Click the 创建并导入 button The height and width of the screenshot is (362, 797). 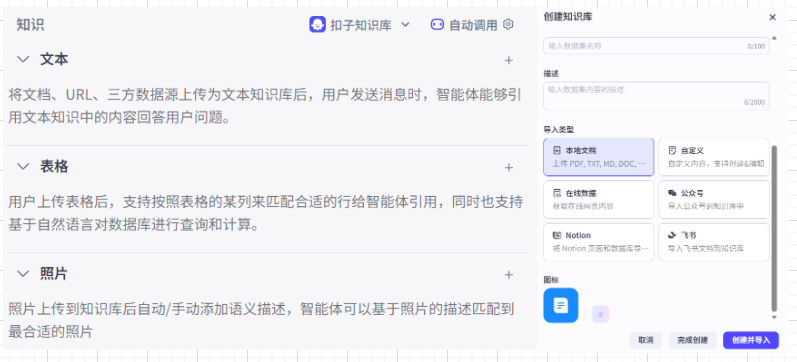751,340
